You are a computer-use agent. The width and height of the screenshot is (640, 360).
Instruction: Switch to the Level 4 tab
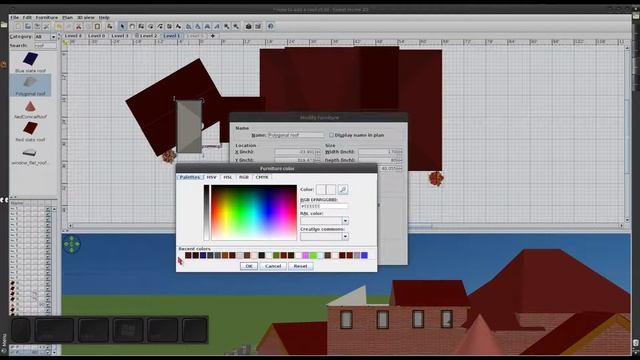[73, 36]
